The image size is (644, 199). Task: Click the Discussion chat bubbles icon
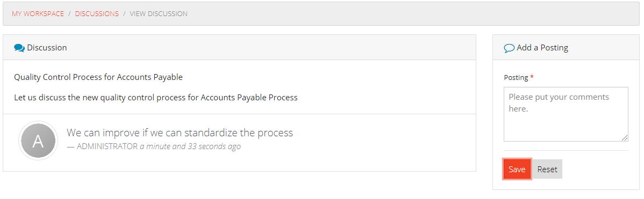[19, 48]
